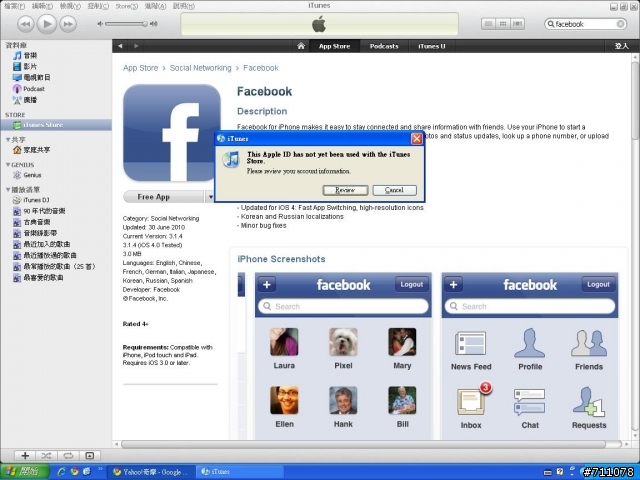Open the iTunes U tab

pyautogui.click(x=431, y=46)
